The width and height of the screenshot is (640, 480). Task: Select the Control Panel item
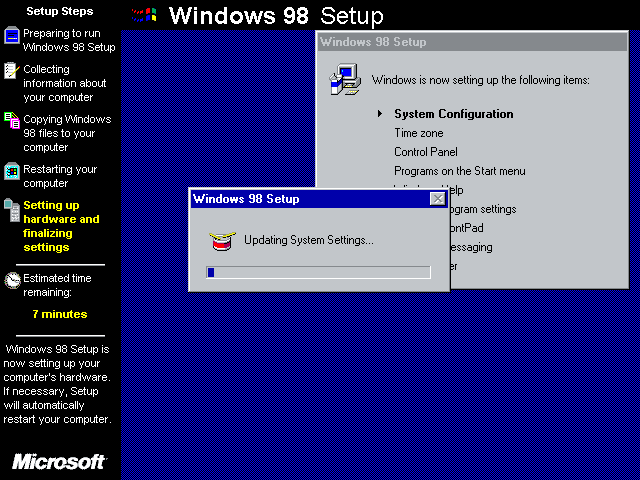tap(426, 152)
